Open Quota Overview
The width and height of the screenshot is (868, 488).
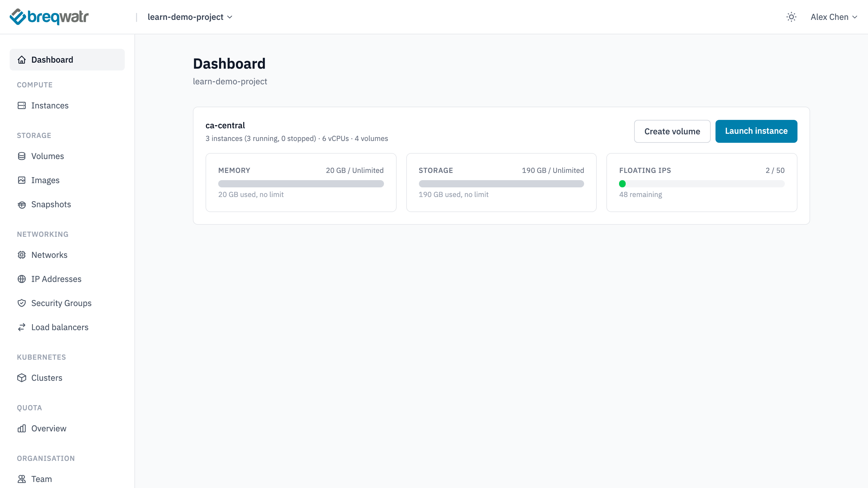pos(67,428)
